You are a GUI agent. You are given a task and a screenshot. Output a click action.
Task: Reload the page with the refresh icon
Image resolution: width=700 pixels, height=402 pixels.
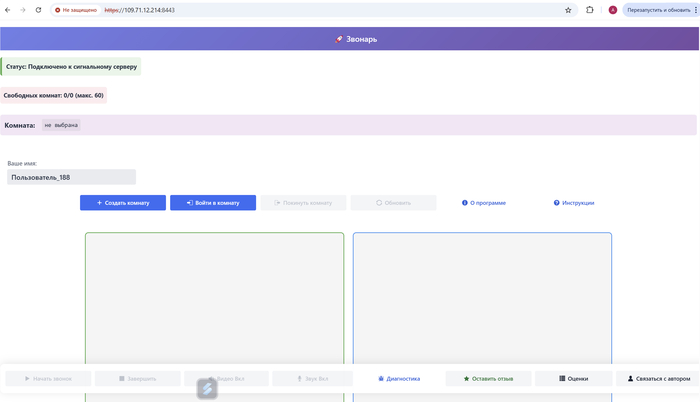point(38,10)
